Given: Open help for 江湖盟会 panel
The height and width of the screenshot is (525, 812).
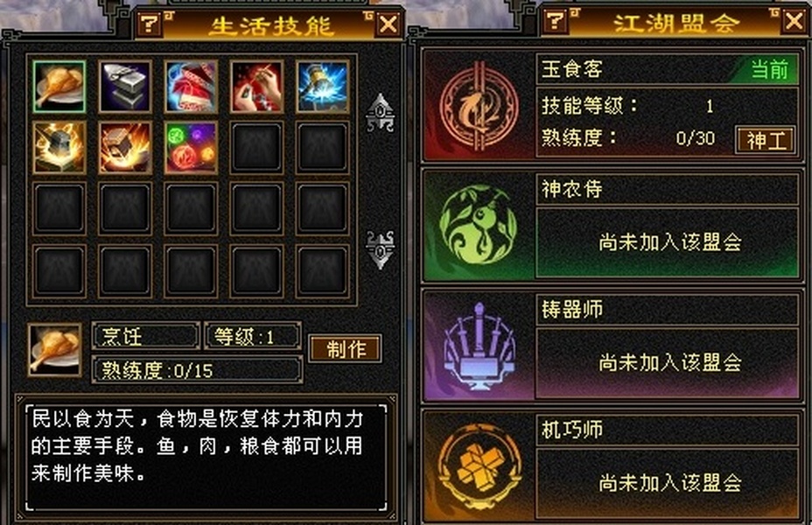Looking at the screenshot, I should [555, 21].
